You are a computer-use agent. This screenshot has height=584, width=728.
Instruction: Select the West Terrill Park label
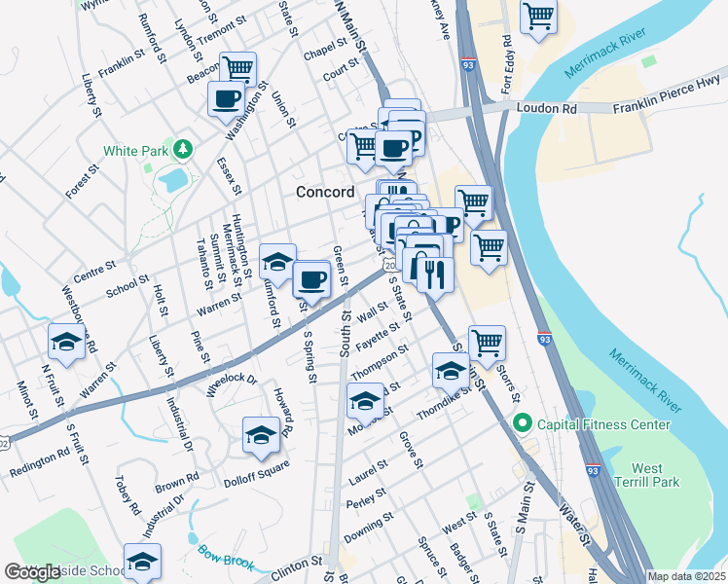pyautogui.click(x=647, y=475)
